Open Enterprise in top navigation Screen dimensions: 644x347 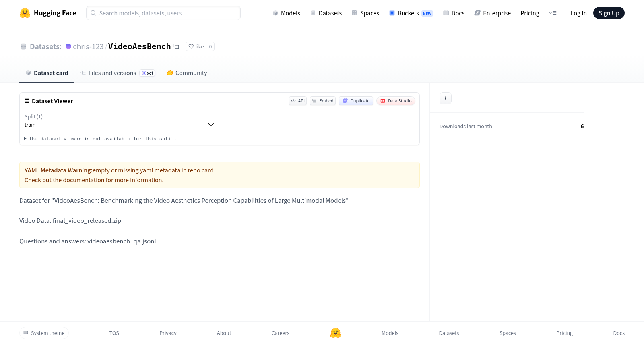pos(493,13)
